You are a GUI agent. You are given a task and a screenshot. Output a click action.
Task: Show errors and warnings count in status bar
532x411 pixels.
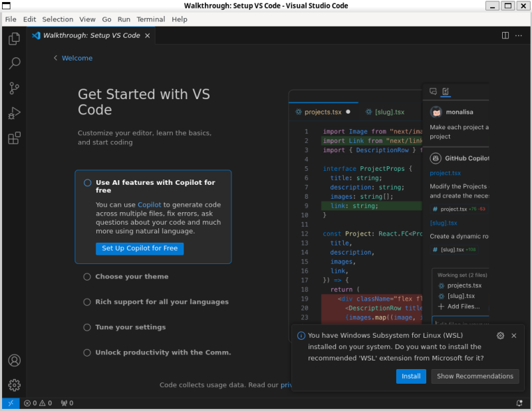[x=38, y=403]
